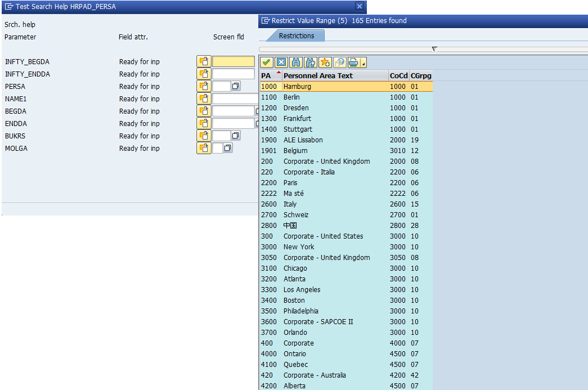Screen dimensions: 588x390
Task: Focus the PERSA input field
Action: (221, 86)
